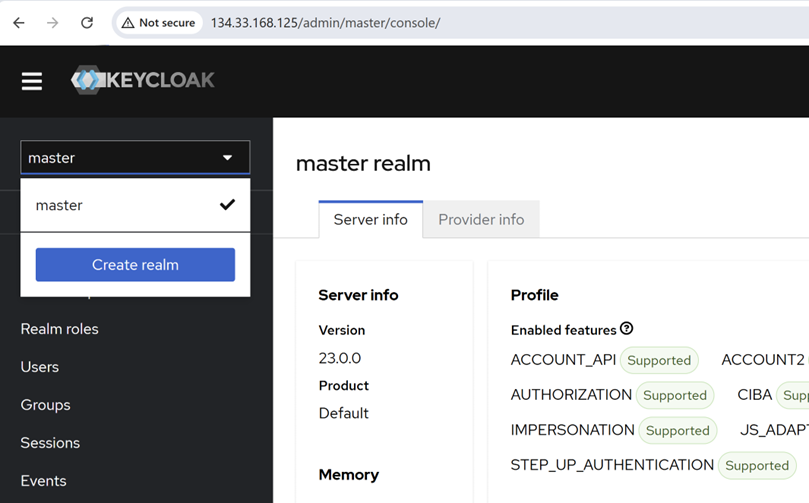The height and width of the screenshot is (503, 809).
Task: Click Supported badge next to ACCOUNT_API
Action: pyautogui.click(x=659, y=360)
